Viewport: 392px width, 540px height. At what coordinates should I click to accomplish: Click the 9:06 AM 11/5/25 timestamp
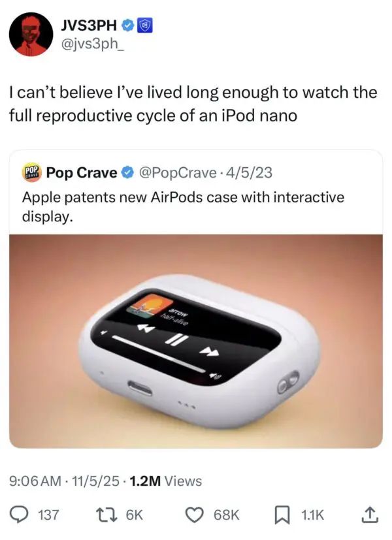coord(64,481)
